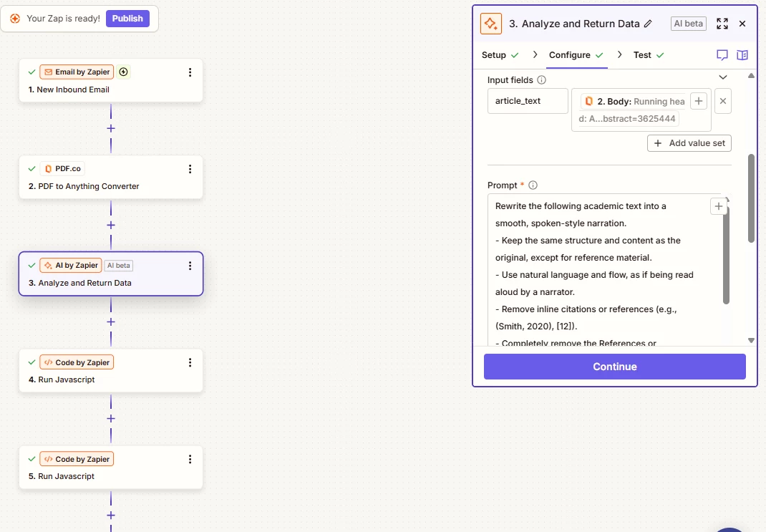Screen dimensions: 766x532
Task: Select the PDF to Anything Converter step
Action: (111, 178)
